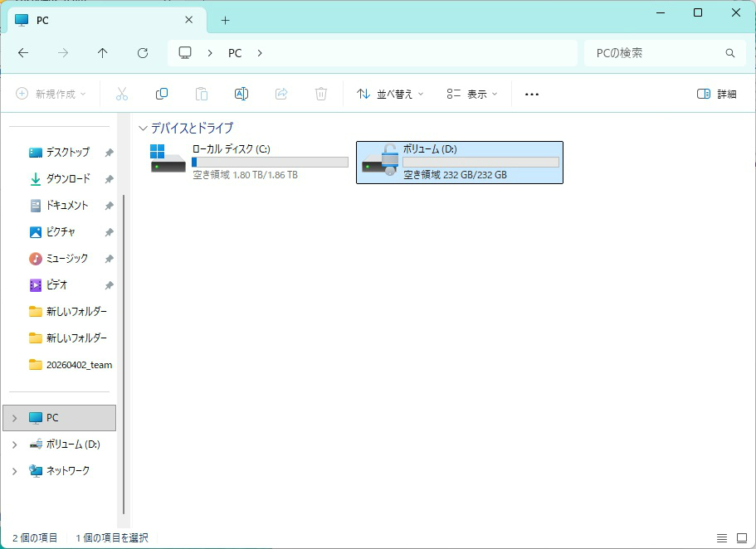This screenshot has width=756, height=549.
Task: Open the more options ellipsis menu
Action: (532, 94)
